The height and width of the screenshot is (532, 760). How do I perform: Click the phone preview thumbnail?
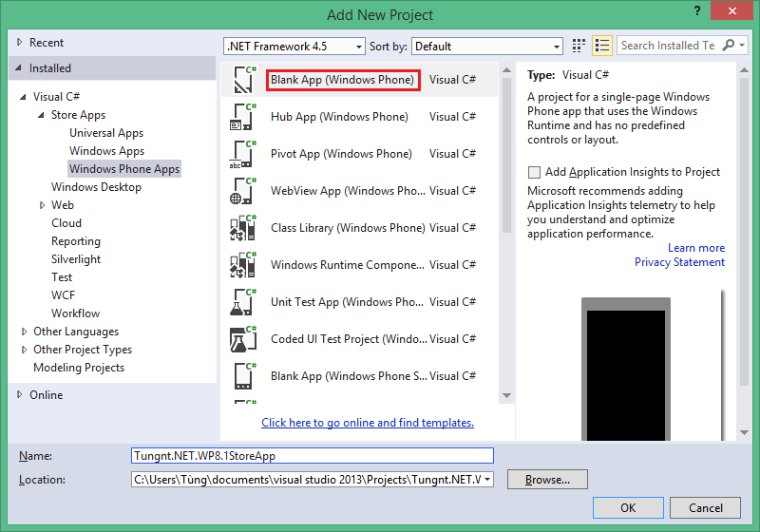tap(626, 370)
